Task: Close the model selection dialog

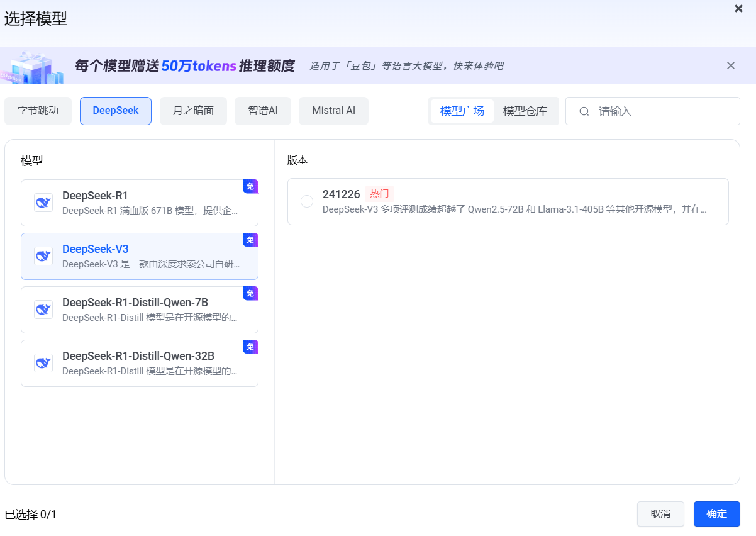Action: tap(738, 8)
